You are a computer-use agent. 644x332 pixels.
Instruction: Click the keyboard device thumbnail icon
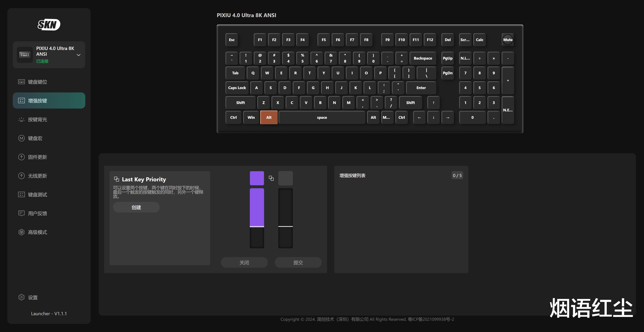(x=25, y=55)
